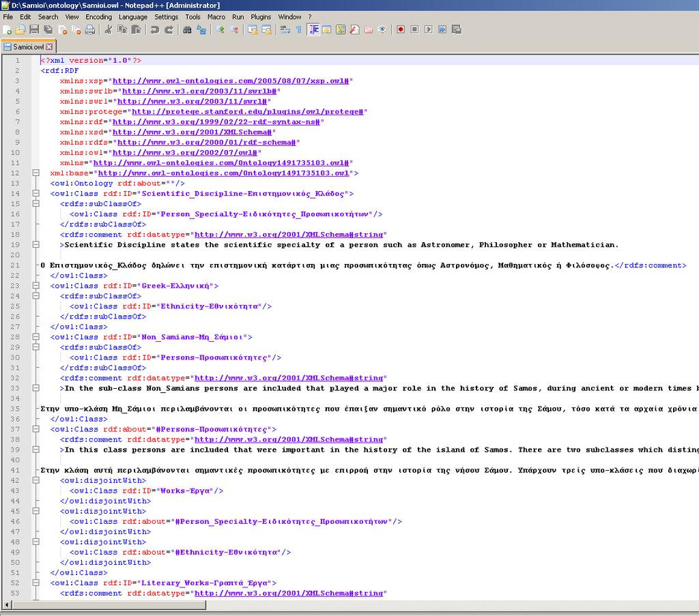The width and height of the screenshot is (699, 616).
Task: Start macro recording with the red dot
Action: (x=400, y=30)
